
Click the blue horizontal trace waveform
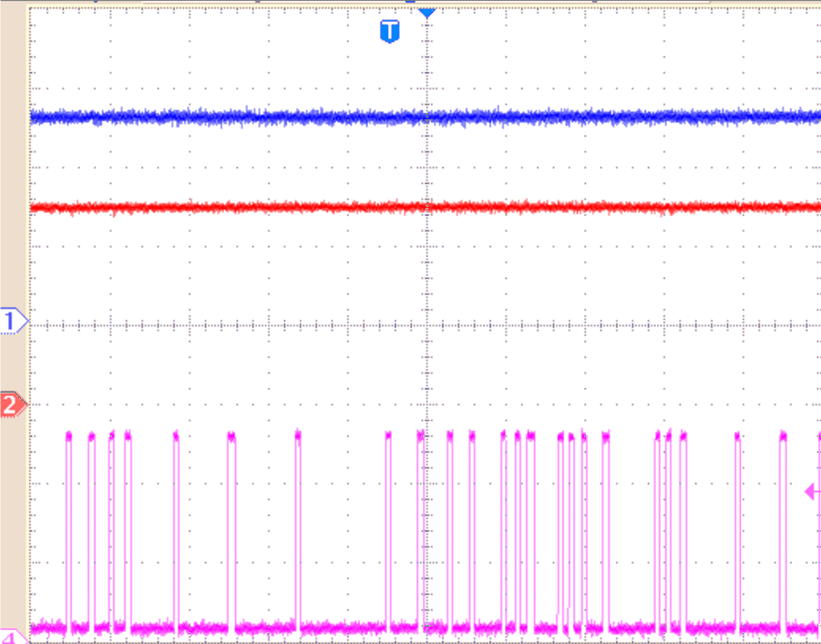[273, 117]
